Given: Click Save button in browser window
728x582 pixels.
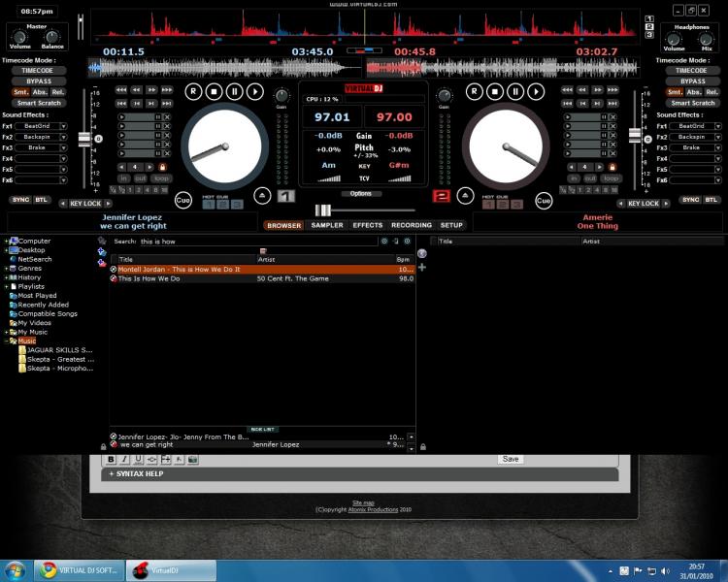Looking at the screenshot, I should tap(511, 459).
